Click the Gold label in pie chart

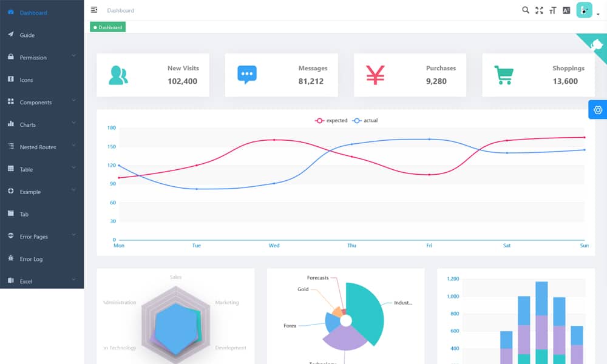point(303,289)
